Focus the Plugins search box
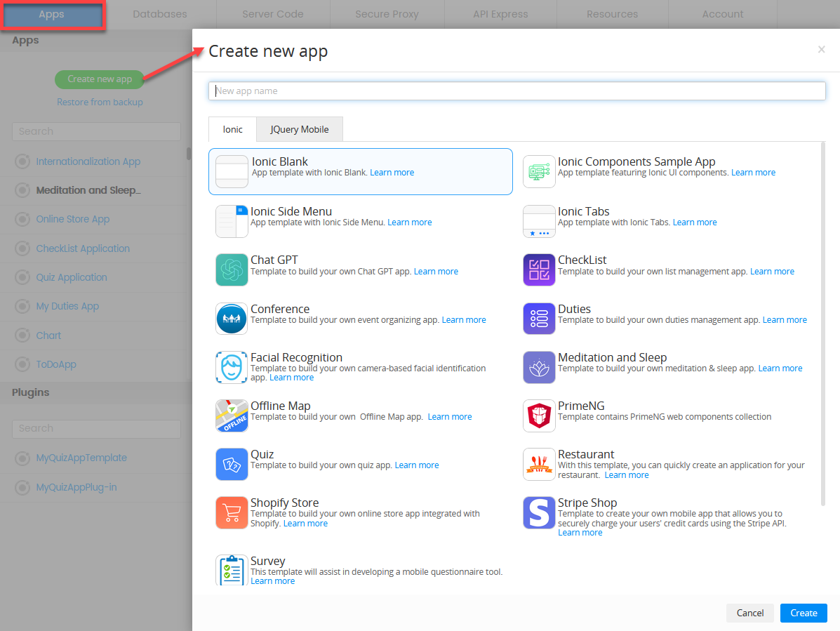The width and height of the screenshot is (840, 631). [96, 429]
